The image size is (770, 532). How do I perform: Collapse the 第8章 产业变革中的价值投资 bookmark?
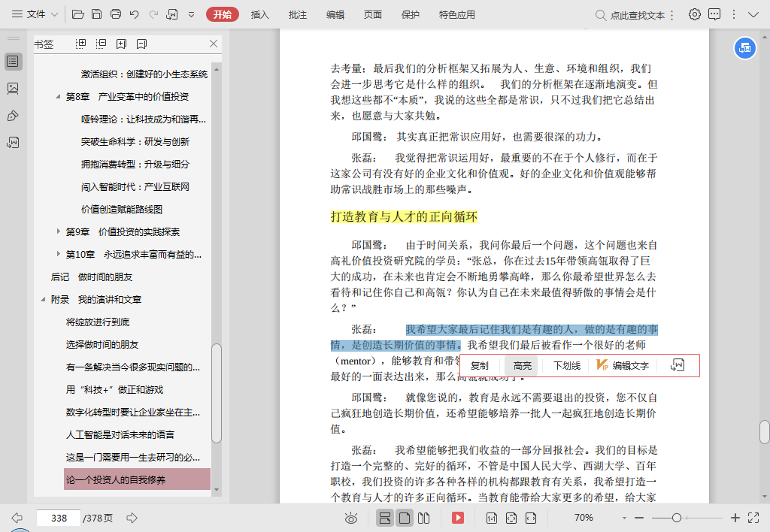click(59, 97)
